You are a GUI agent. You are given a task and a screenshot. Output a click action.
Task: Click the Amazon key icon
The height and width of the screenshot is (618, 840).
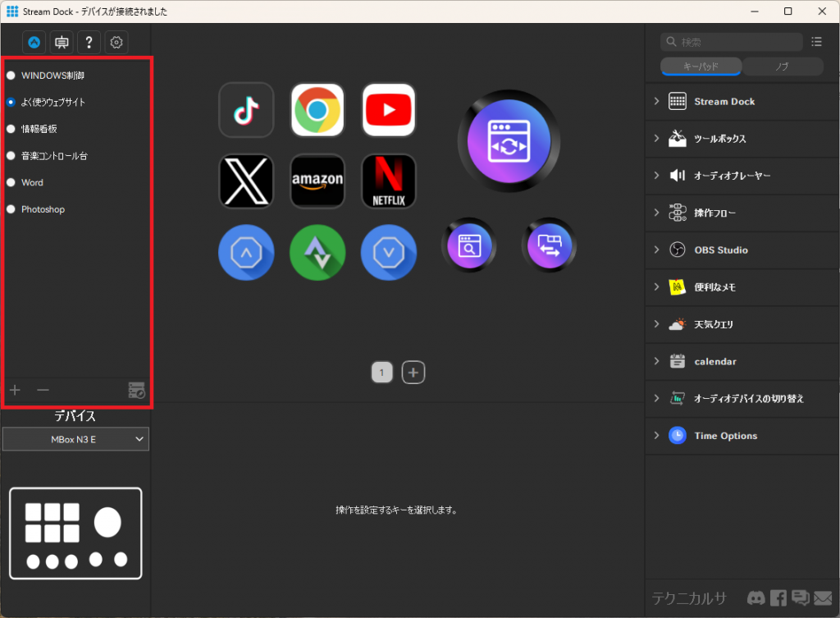tap(317, 181)
